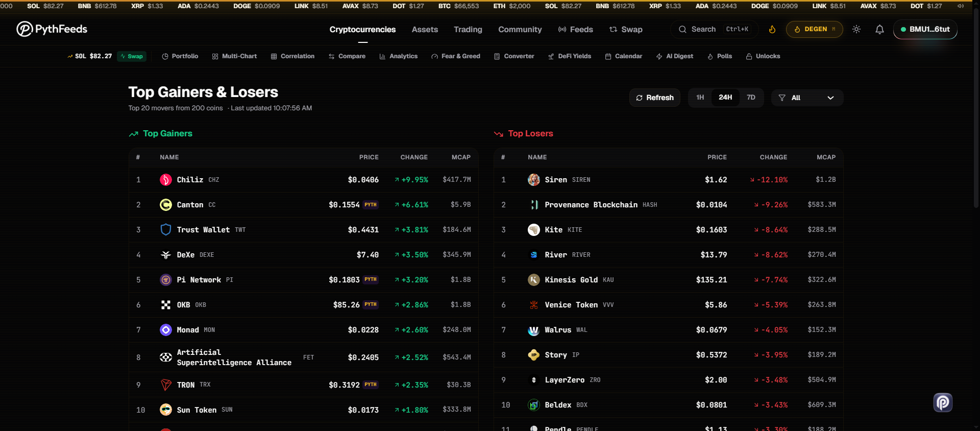The width and height of the screenshot is (980, 431).
Task: Mute the ticker sound icon
Action: [x=961, y=6]
